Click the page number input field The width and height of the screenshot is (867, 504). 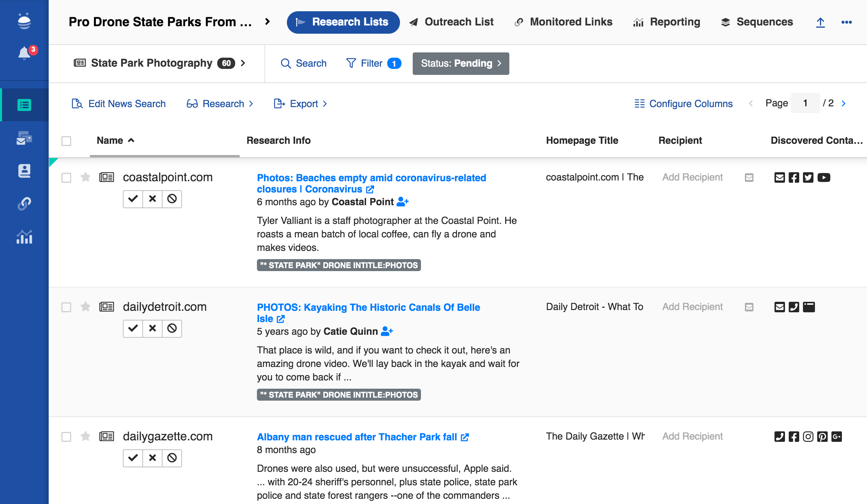point(805,103)
